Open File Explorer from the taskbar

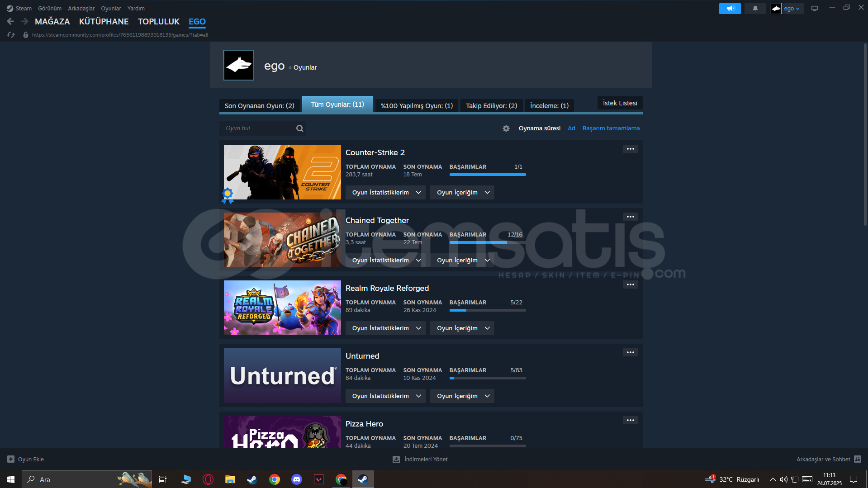230,479
